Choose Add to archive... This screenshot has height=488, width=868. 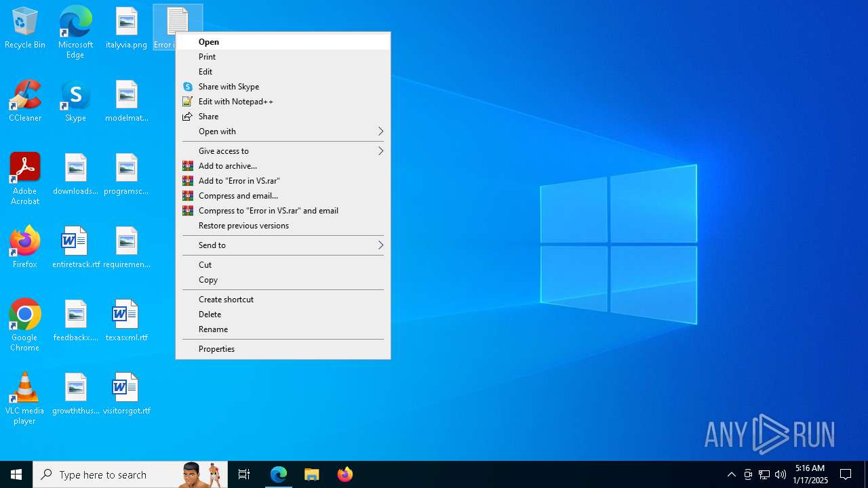pos(283,166)
